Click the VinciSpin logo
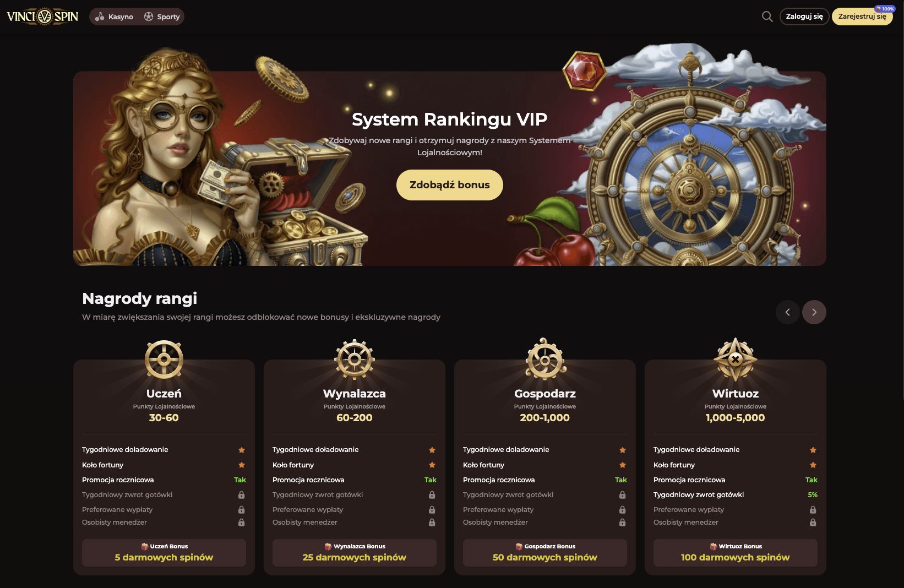 click(x=42, y=17)
